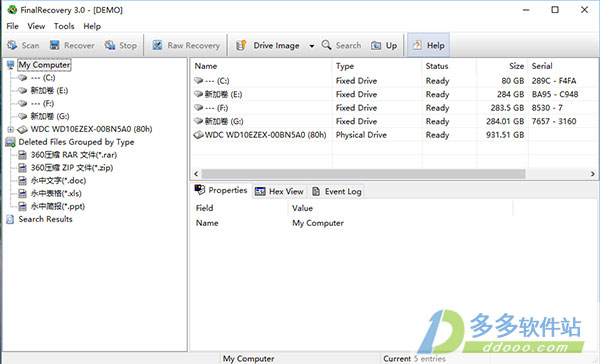
Task: Click the Physical Drive type cell
Action: click(361, 135)
